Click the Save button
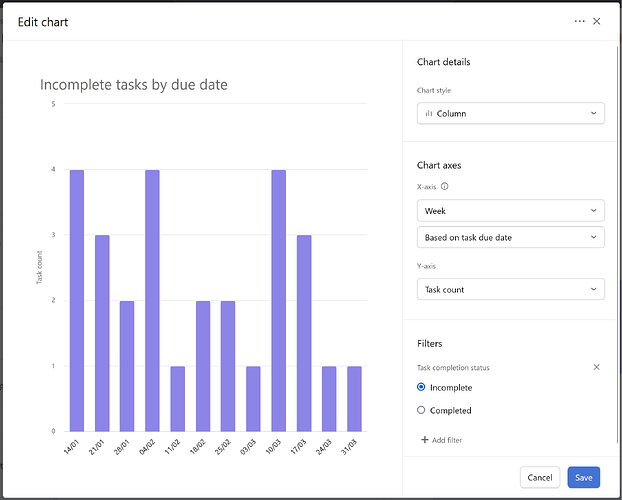 [584, 477]
